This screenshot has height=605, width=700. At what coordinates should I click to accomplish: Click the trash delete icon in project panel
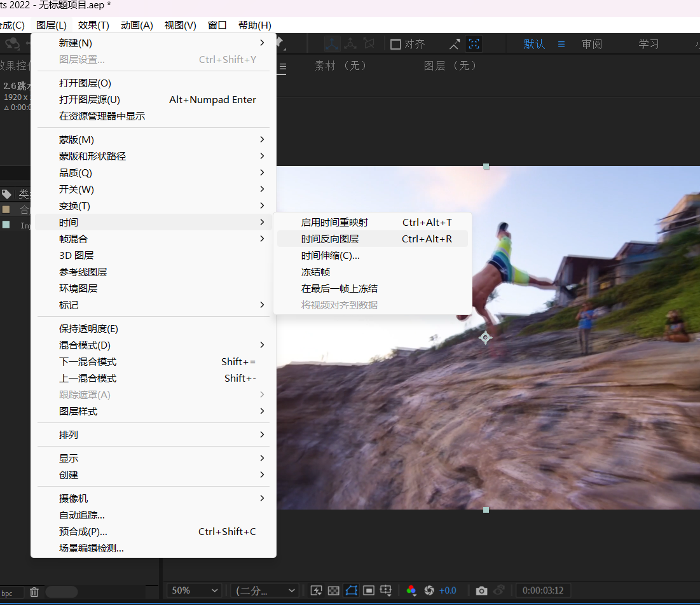coord(34,592)
